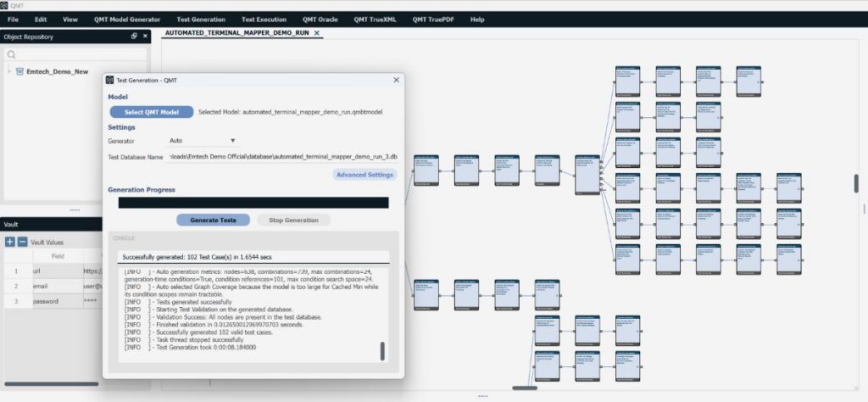868x402 pixels.
Task: Click the Emtech_Demo_New repository icon
Action: point(20,71)
